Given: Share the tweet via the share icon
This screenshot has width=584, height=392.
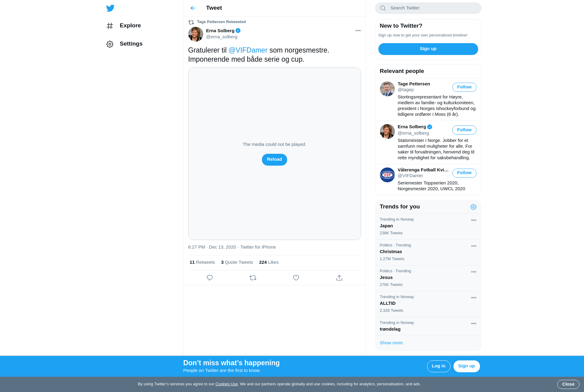Looking at the screenshot, I should [339, 278].
